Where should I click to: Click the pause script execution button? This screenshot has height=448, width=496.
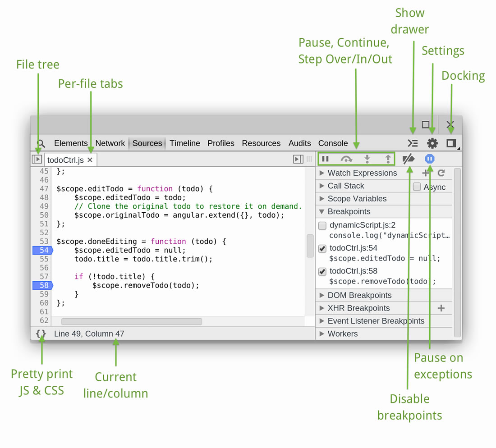tap(325, 159)
